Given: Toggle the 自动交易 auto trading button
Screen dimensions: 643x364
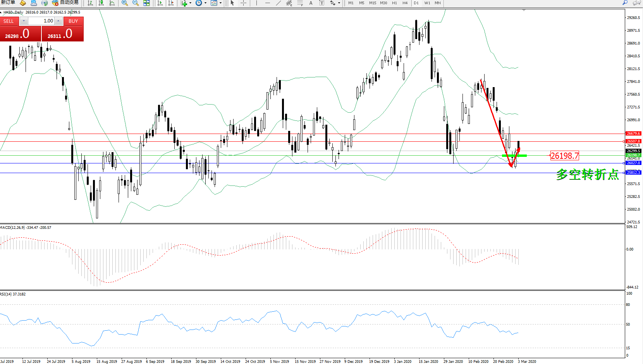Looking at the screenshot, I should [65, 3].
